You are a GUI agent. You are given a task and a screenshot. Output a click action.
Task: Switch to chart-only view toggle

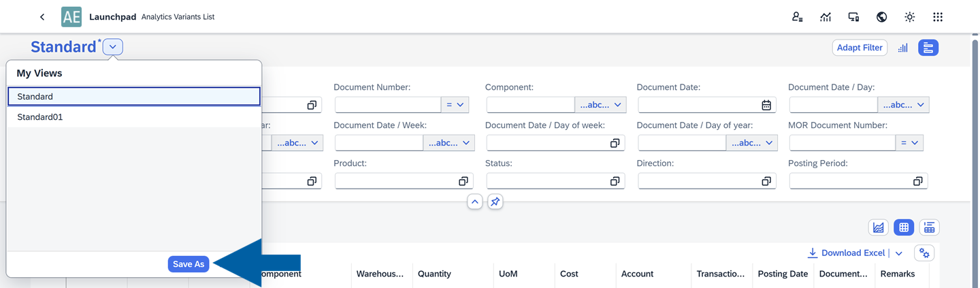[x=878, y=227]
